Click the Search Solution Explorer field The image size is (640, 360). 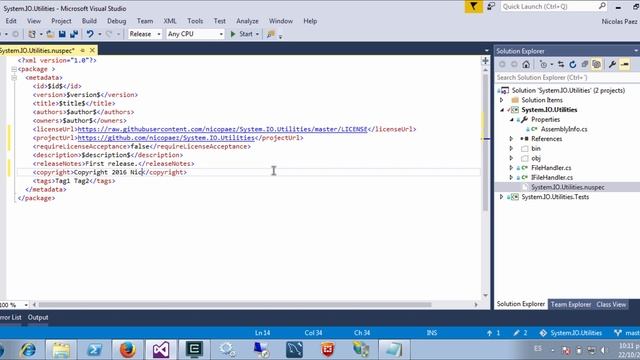pyautogui.click(x=567, y=78)
